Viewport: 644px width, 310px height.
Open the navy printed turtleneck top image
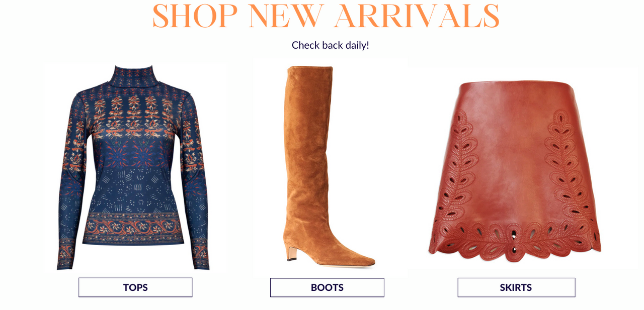tap(133, 167)
